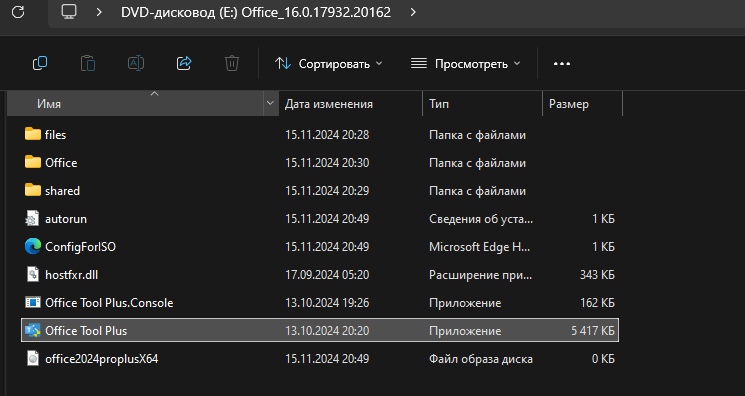745x396 pixels.
Task: Click date '13.10.2024 19:26' cell
Action: pyautogui.click(x=327, y=303)
